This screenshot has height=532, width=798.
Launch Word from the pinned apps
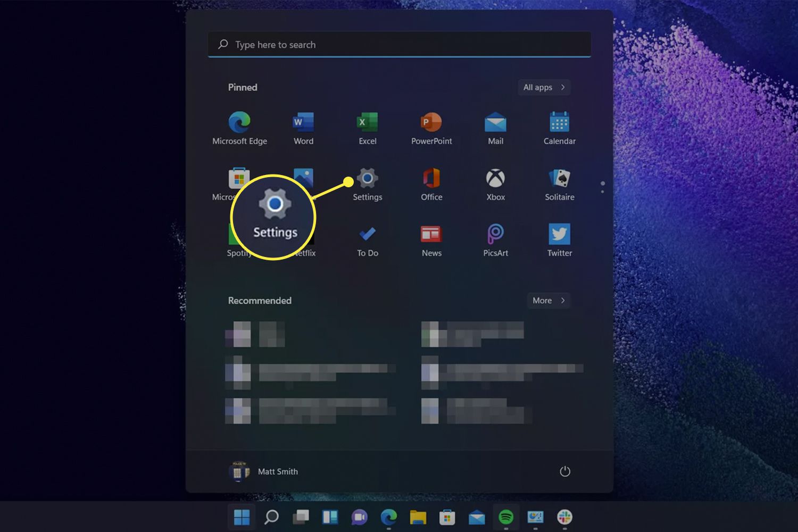[303, 128]
